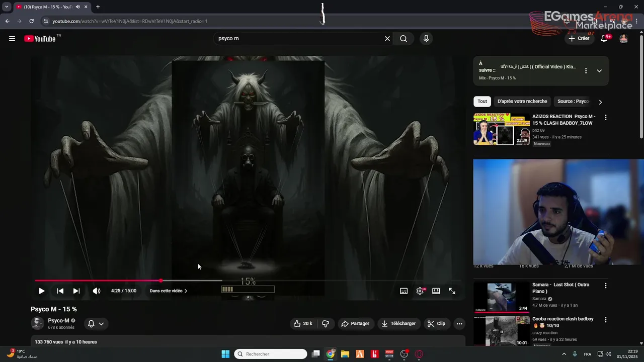Dislike the video with thumbs-down
This screenshot has width=644, height=362.
(326, 324)
